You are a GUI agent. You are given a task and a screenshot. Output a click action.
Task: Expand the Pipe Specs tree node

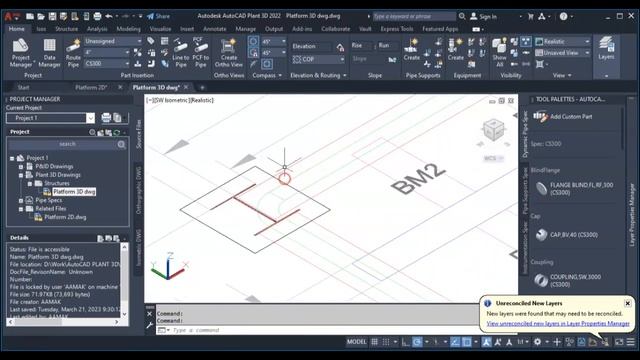point(21,200)
